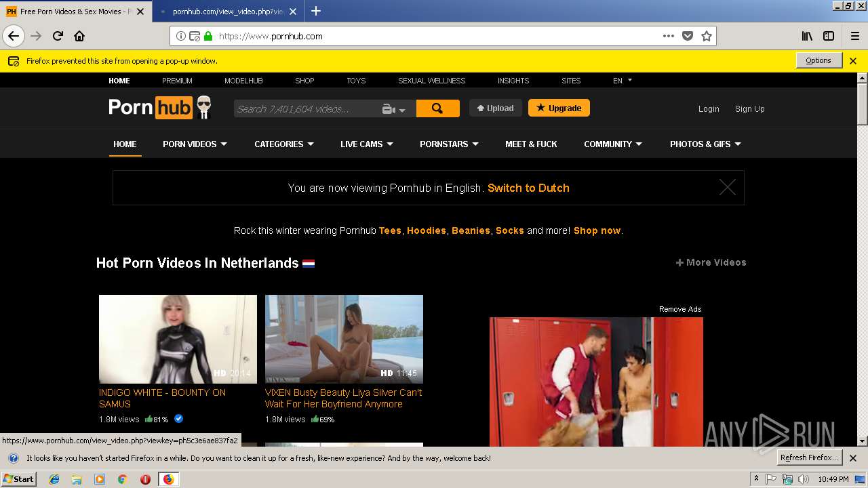
Task: Open the Firefox Library icon
Action: coord(807,36)
